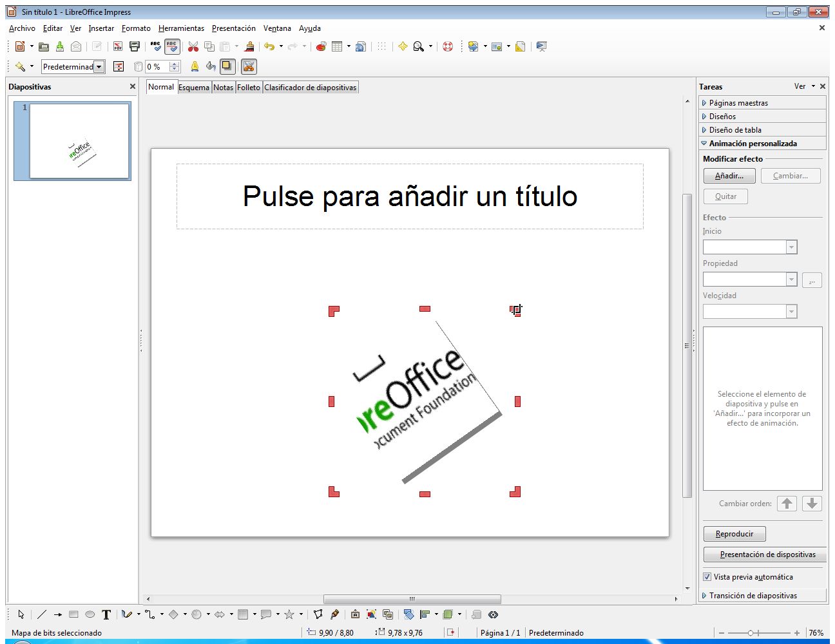835x644 pixels.
Task: Export directly as PDF icon
Action: 118,46
